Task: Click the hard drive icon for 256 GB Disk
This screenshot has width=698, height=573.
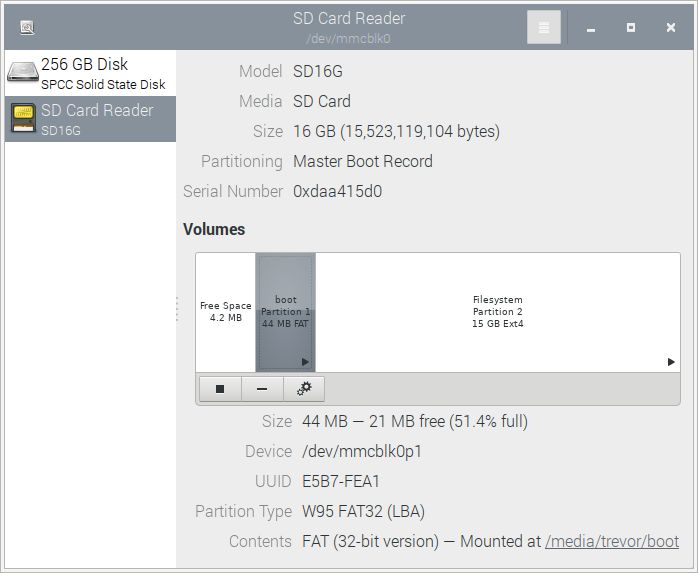Action: tap(22, 71)
